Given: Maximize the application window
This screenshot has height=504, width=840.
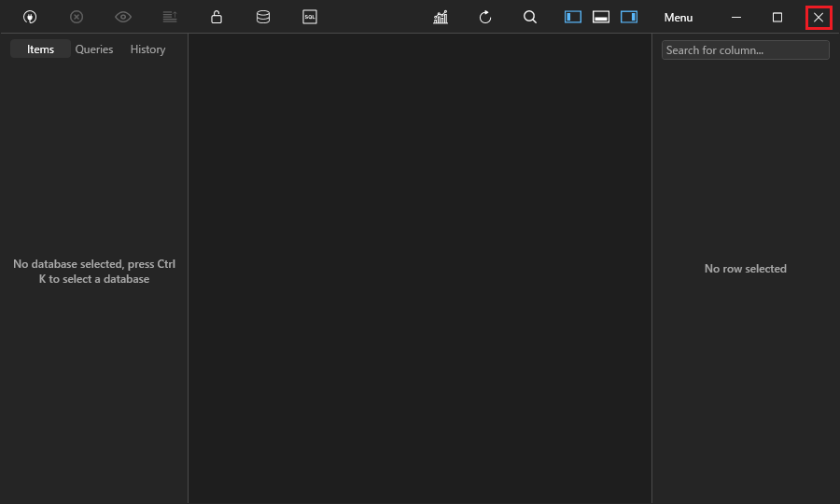Looking at the screenshot, I should [x=777, y=17].
